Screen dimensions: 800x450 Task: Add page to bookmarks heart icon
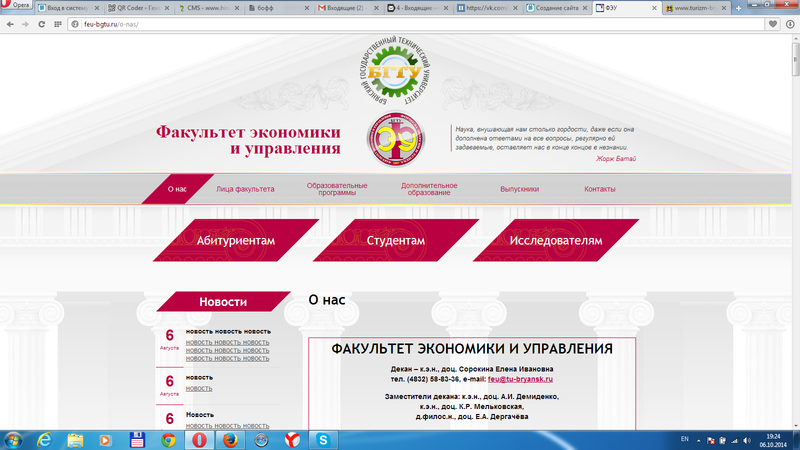(773, 24)
